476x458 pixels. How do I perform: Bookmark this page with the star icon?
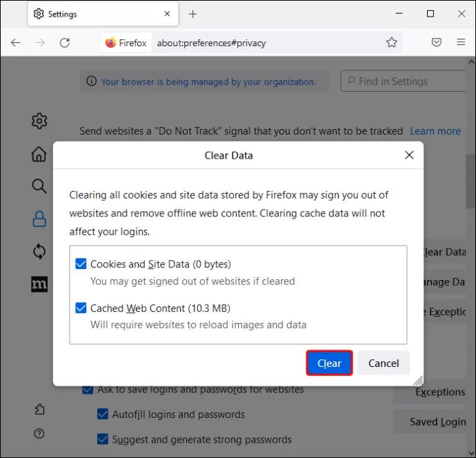point(392,43)
